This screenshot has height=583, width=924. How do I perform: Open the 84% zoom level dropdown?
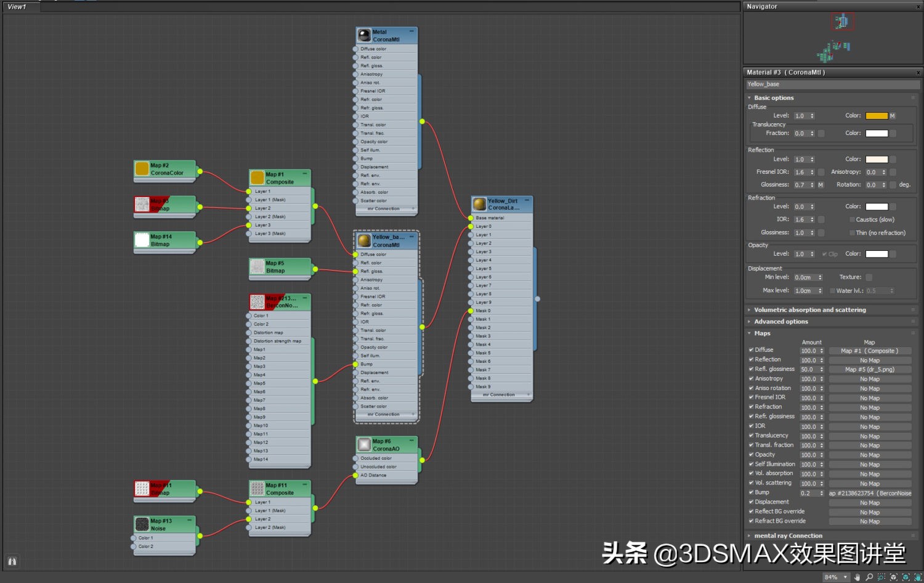pyautogui.click(x=846, y=577)
